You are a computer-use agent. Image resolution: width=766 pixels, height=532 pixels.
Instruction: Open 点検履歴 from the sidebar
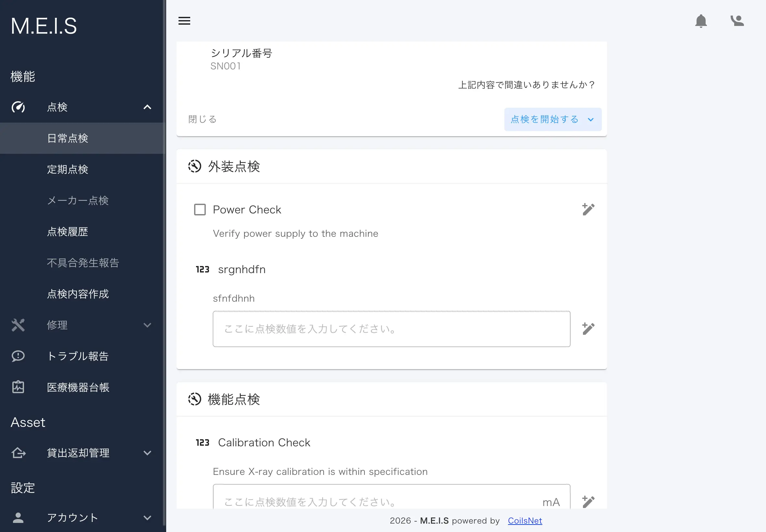[83, 232]
